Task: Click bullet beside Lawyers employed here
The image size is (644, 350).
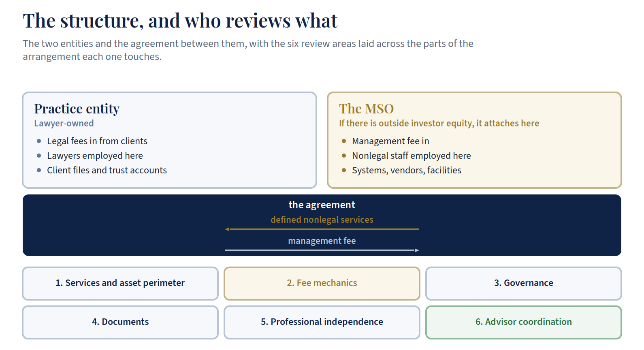Action: tap(39, 156)
